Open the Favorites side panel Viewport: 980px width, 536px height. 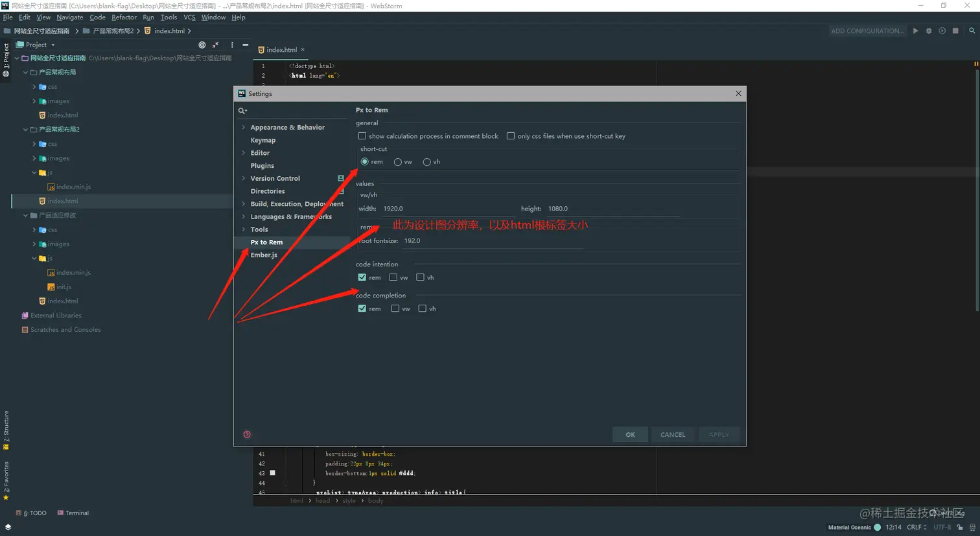[x=6, y=481]
